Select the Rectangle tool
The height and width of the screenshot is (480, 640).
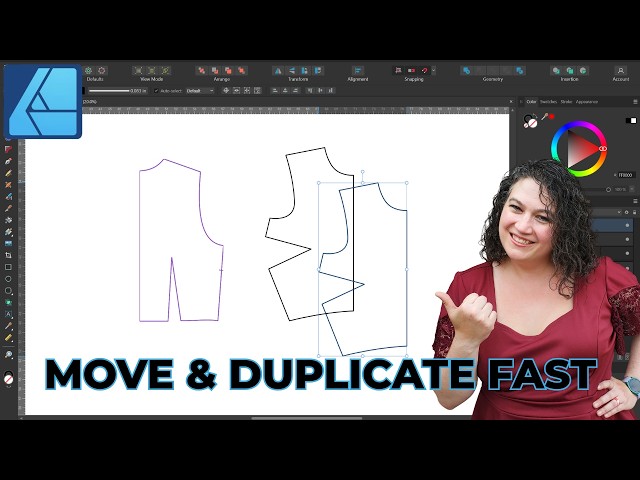point(8,267)
